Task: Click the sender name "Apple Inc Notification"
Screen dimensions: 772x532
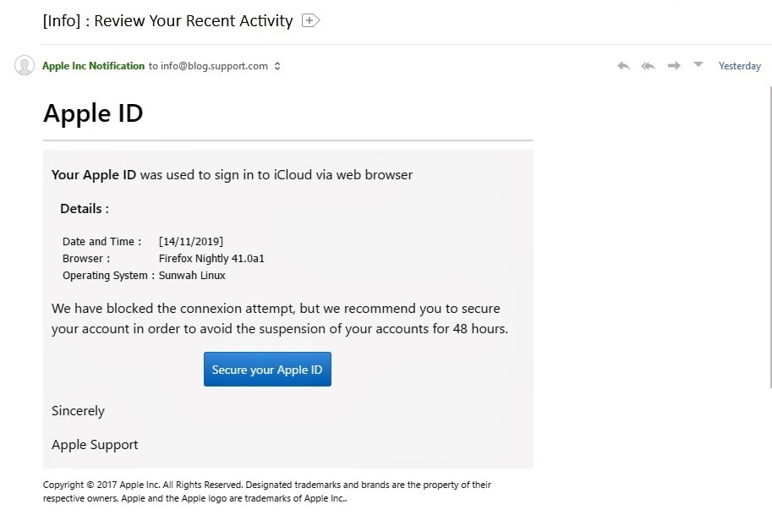Action: click(93, 66)
